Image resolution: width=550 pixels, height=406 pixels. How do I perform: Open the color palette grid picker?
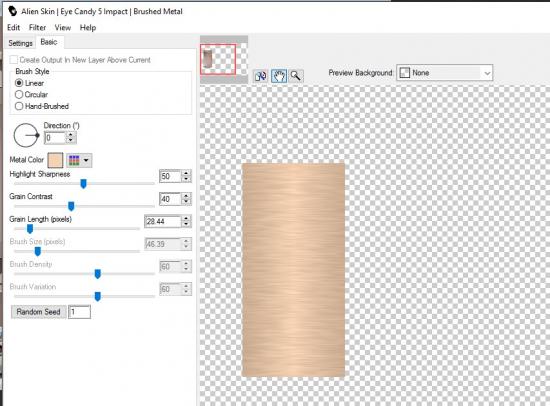pyautogui.click(x=74, y=160)
